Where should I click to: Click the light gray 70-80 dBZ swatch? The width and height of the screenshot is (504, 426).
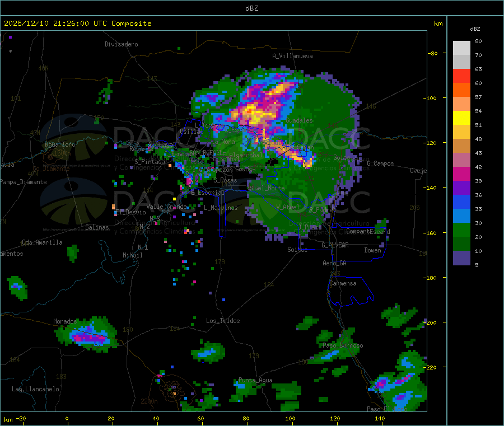461,48
